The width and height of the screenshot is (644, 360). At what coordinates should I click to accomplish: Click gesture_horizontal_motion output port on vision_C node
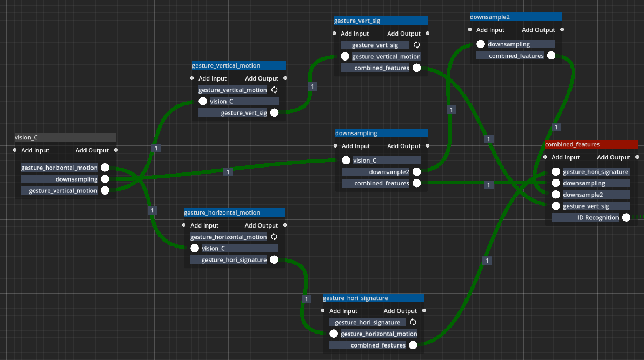click(x=105, y=168)
